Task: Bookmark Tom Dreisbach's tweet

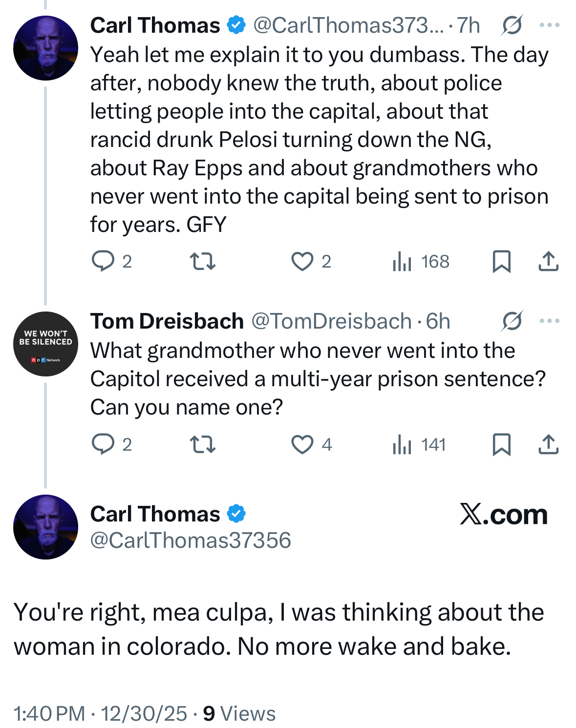Action: coord(501,444)
